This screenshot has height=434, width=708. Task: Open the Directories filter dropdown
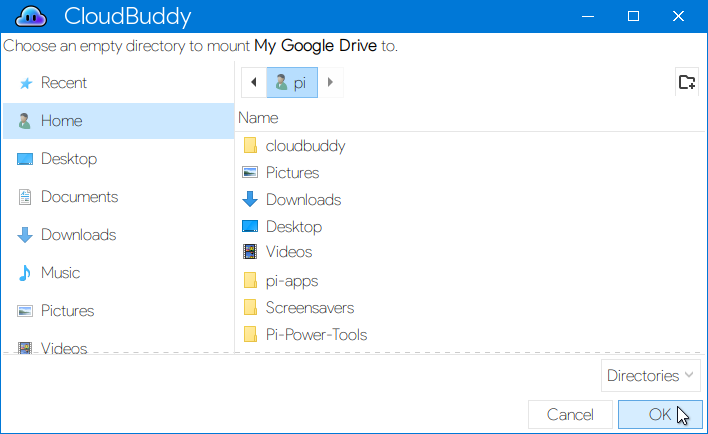[x=651, y=375]
